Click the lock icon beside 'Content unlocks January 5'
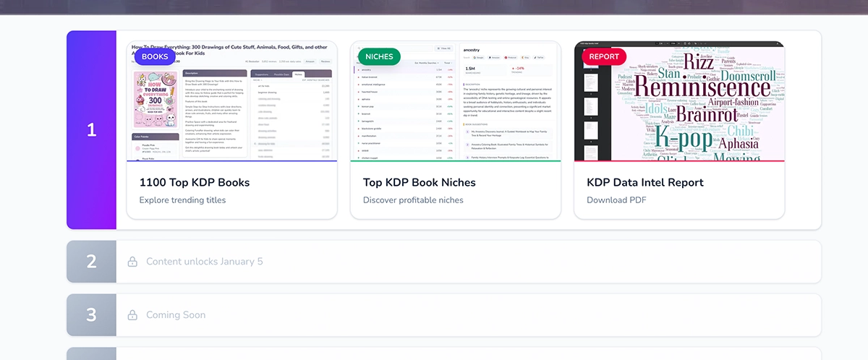 coord(132,262)
